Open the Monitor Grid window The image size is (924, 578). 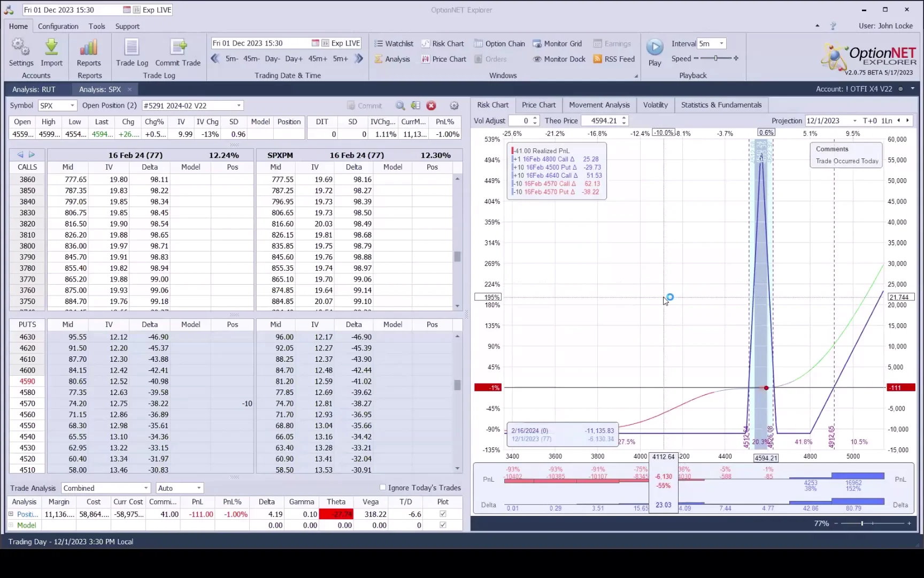[x=557, y=43]
